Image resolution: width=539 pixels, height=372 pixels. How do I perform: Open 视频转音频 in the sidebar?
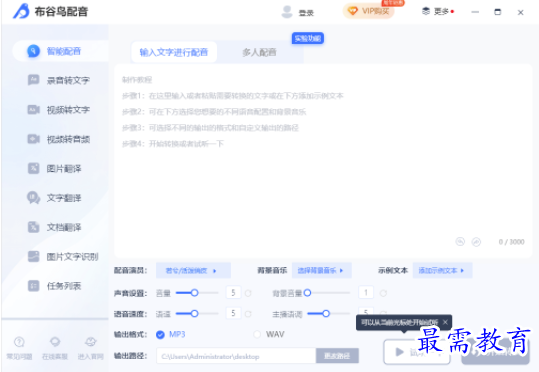coord(60,139)
